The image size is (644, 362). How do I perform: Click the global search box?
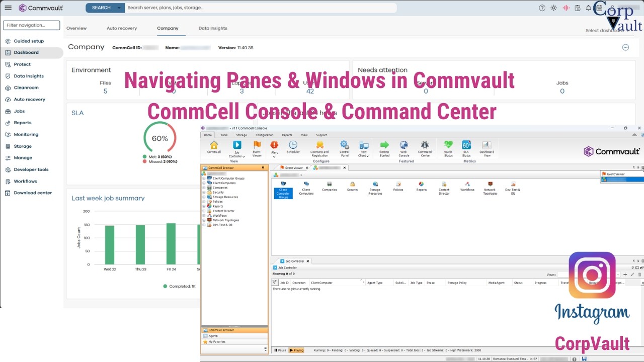click(261, 8)
